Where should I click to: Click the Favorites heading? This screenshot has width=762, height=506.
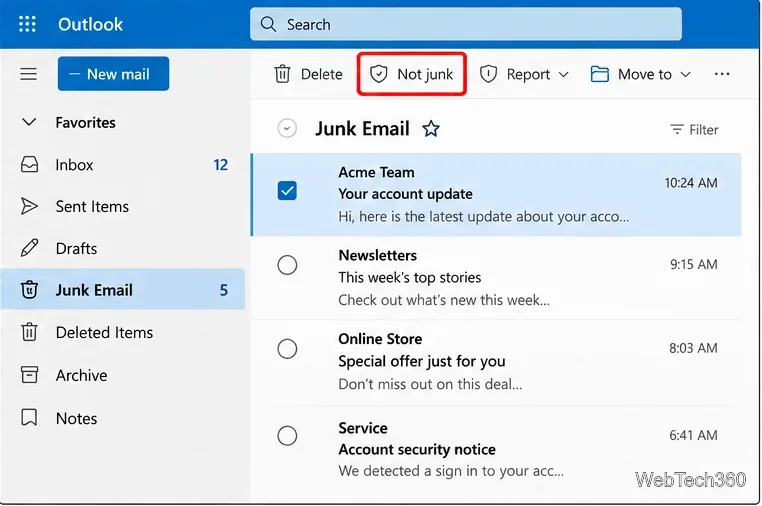[86, 122]
